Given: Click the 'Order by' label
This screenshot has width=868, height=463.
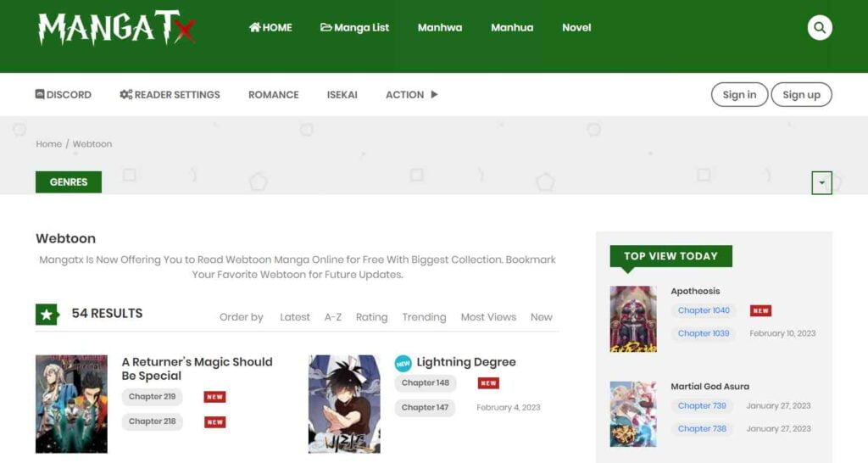Looking at the screenshot, I should tap(242, 317).
